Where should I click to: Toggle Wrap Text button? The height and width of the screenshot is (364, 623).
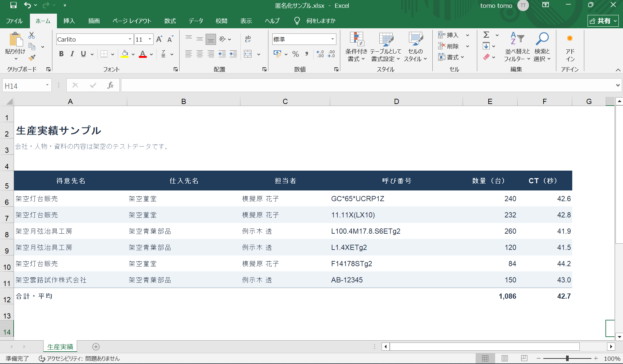tap(248, 39)
